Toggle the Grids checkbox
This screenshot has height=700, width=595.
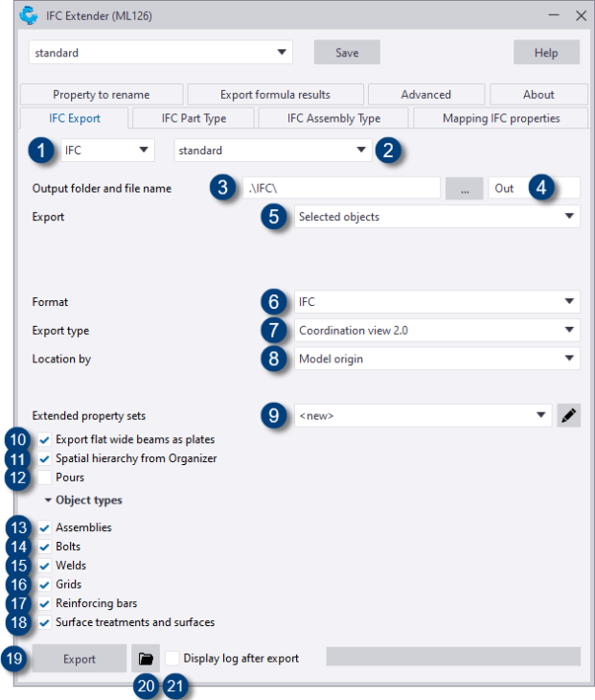click(x=44, y=584)
